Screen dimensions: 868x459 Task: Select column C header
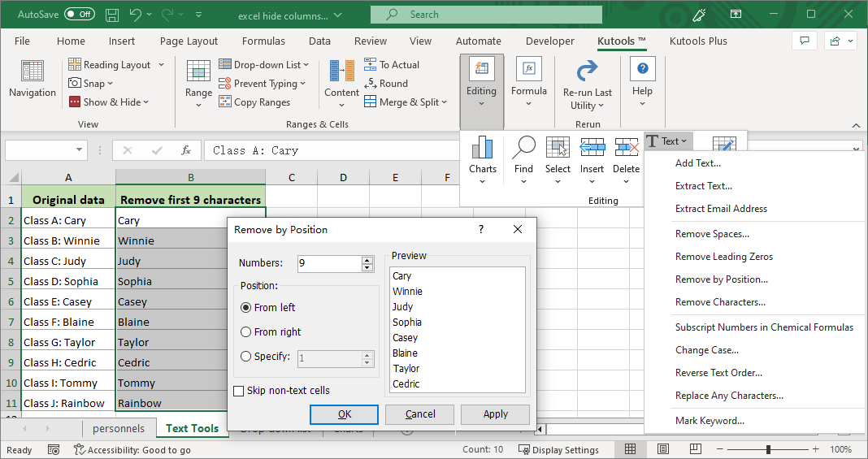tap(291, 178)
